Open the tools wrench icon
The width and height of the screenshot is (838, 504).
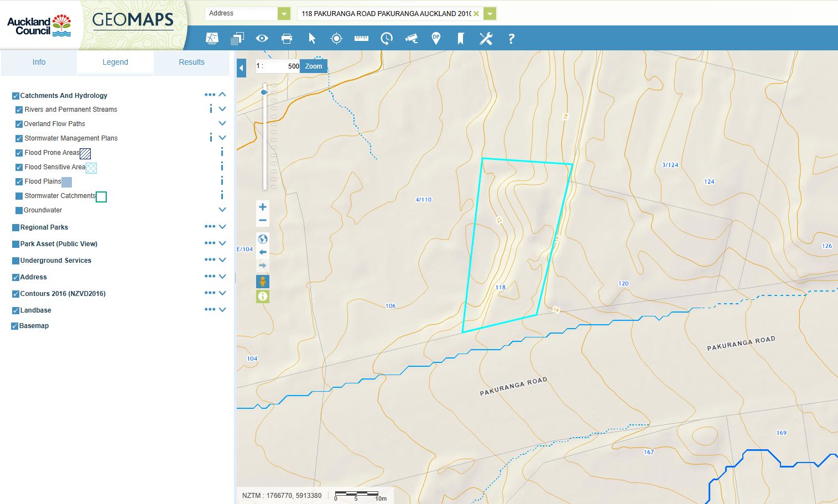pyautogui.click(x=486, y=38)
